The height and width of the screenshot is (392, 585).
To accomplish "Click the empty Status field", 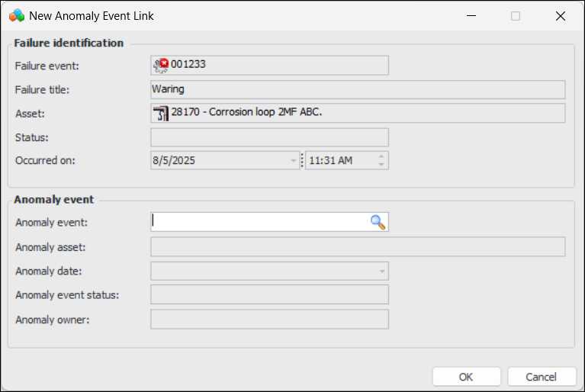I will pyautogui.click(x=269, y=137).
